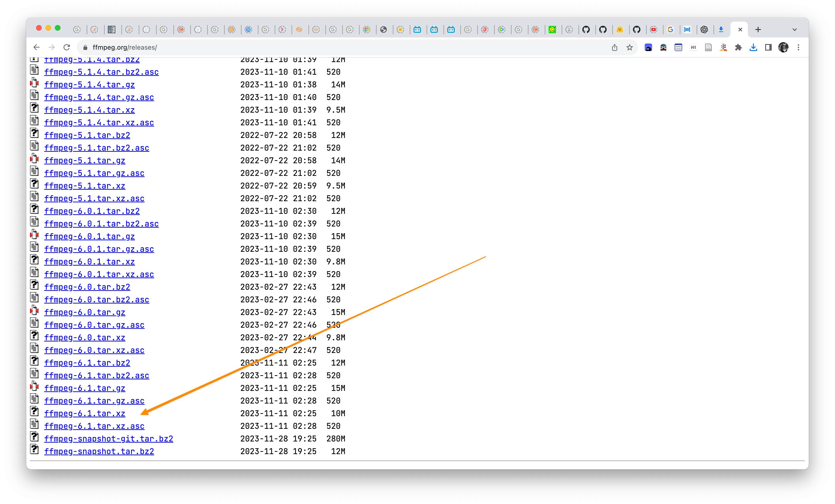Open the user profile avatar

click(783, 47)
